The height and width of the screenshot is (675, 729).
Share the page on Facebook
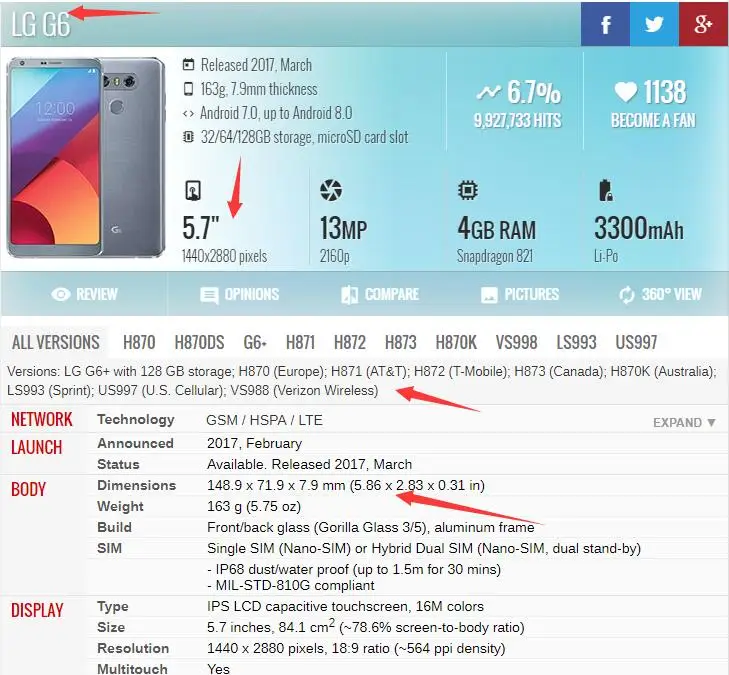point(605,24)
